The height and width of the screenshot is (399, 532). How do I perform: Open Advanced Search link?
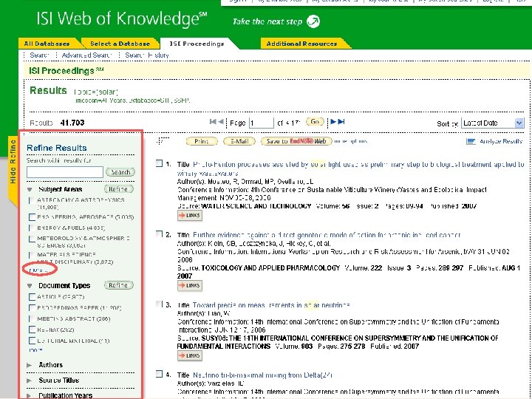coord(86,55)
